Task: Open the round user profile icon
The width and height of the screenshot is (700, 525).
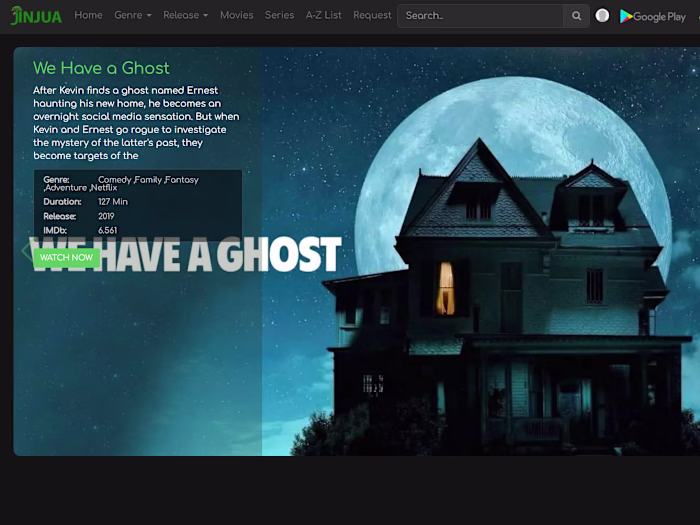Action: (x=602, y=16)
